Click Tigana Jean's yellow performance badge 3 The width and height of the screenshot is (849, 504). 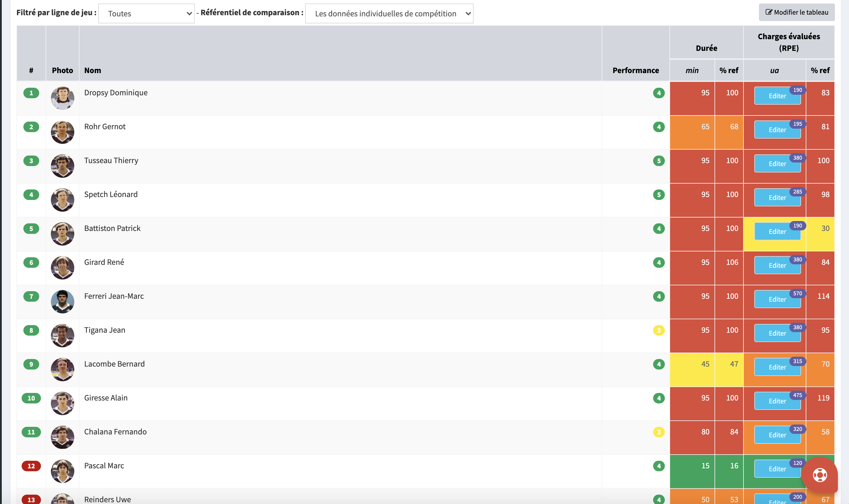[659, 330]
